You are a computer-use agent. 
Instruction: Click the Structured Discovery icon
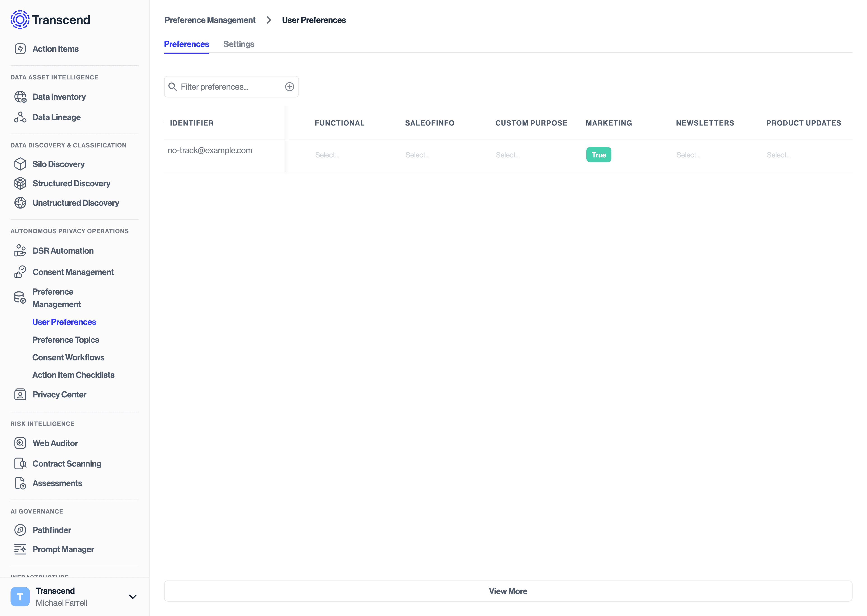pyautogui.click(x=20, y=183)
